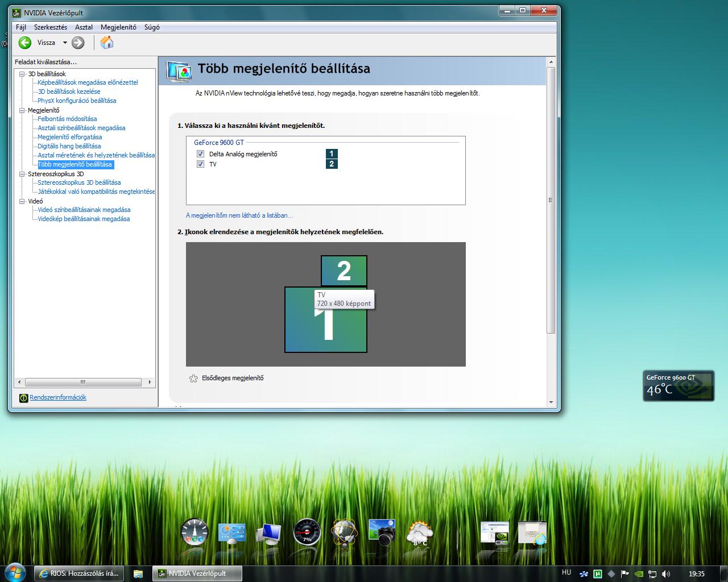Open the Szerkesztés menu

[x=51, y=27]
